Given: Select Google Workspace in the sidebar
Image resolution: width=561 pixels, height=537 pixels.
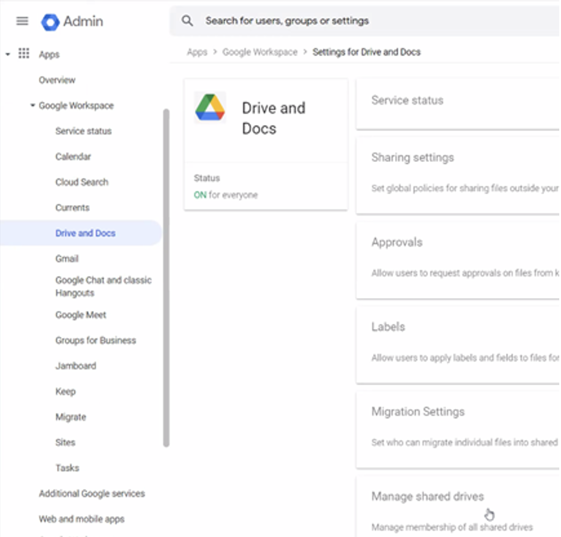Looking at the screenshot, I should (x=76, y=106).
